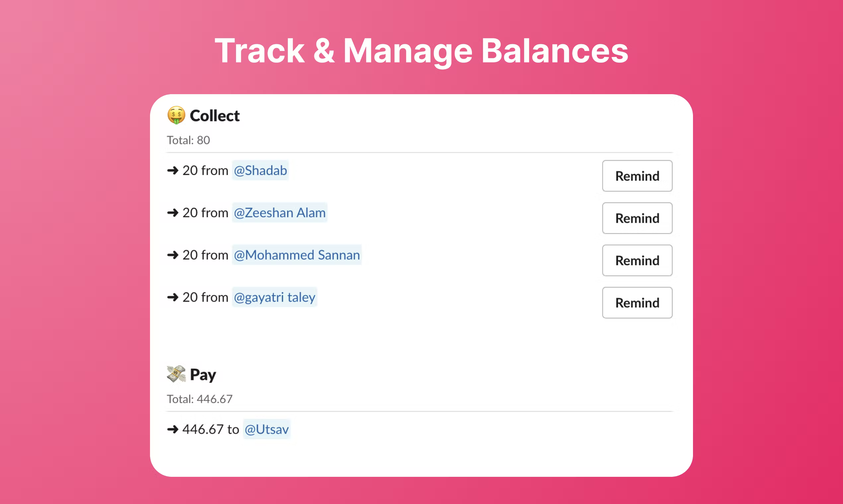Open @gayatri taley's profile mention
Screen dimensions: 843x504
click(x=274, y=297)
